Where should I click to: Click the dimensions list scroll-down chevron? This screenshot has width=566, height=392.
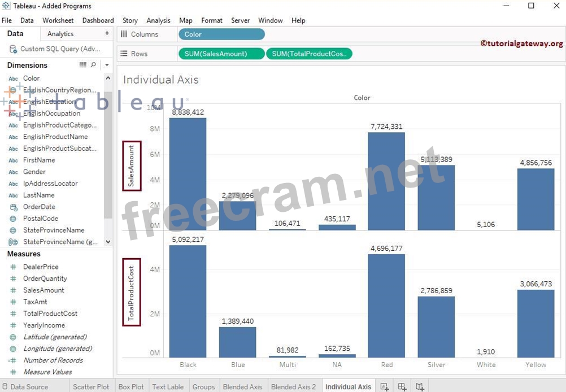coord(108,242)
